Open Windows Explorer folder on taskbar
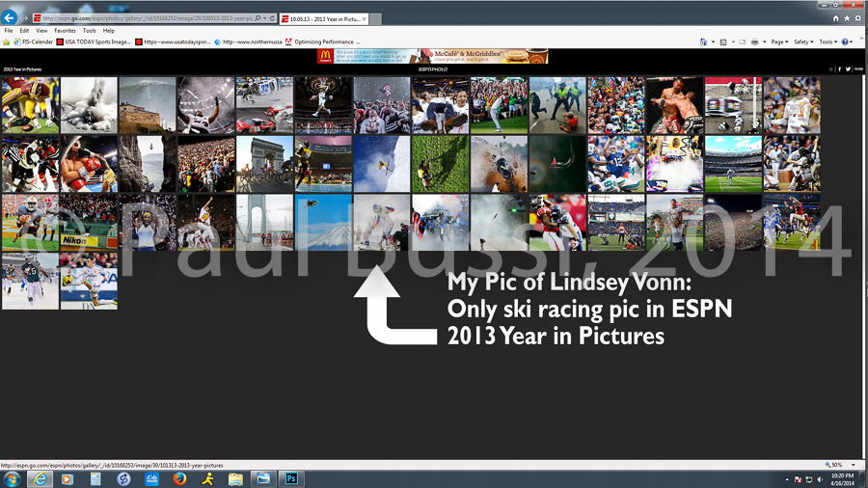 click(235, 478)
